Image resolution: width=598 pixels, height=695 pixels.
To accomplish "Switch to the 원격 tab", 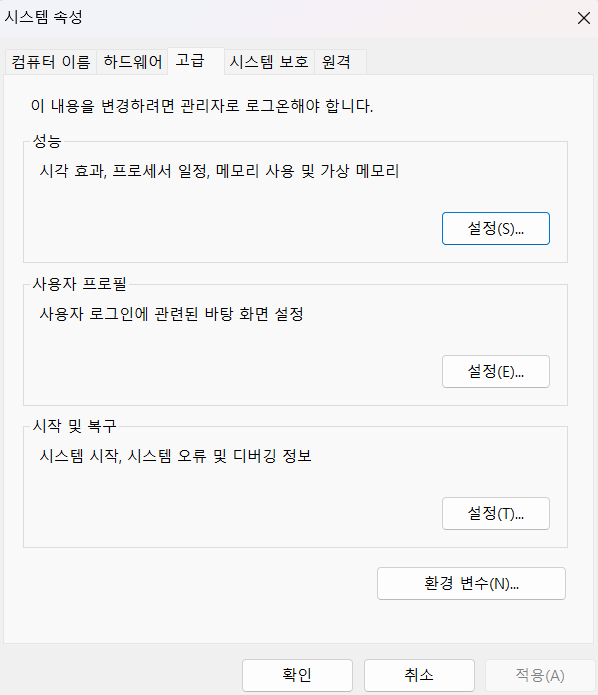I will click(x=340, y=62).
